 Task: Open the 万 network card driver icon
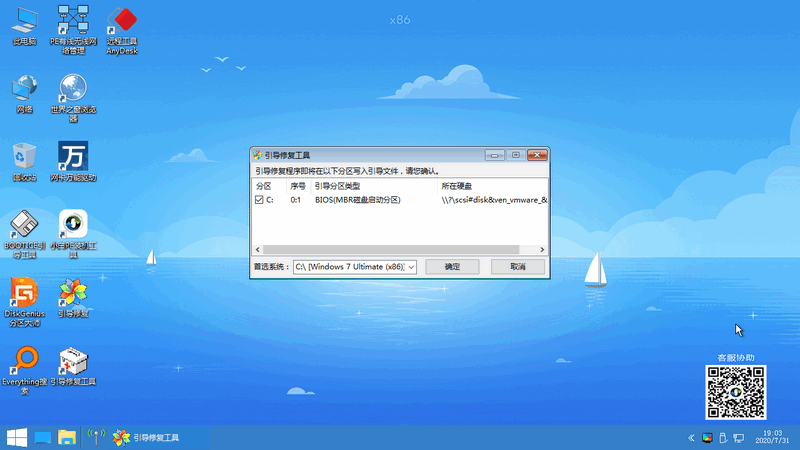73,157
